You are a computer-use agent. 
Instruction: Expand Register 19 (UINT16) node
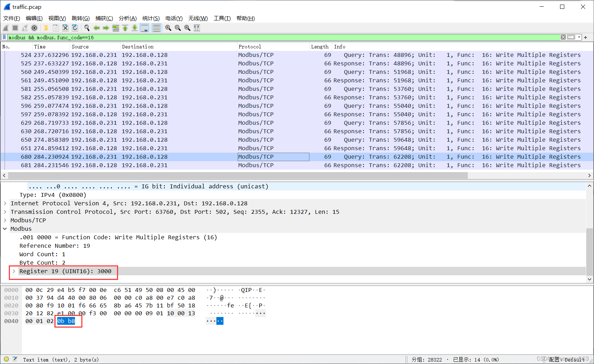[14, 271]
